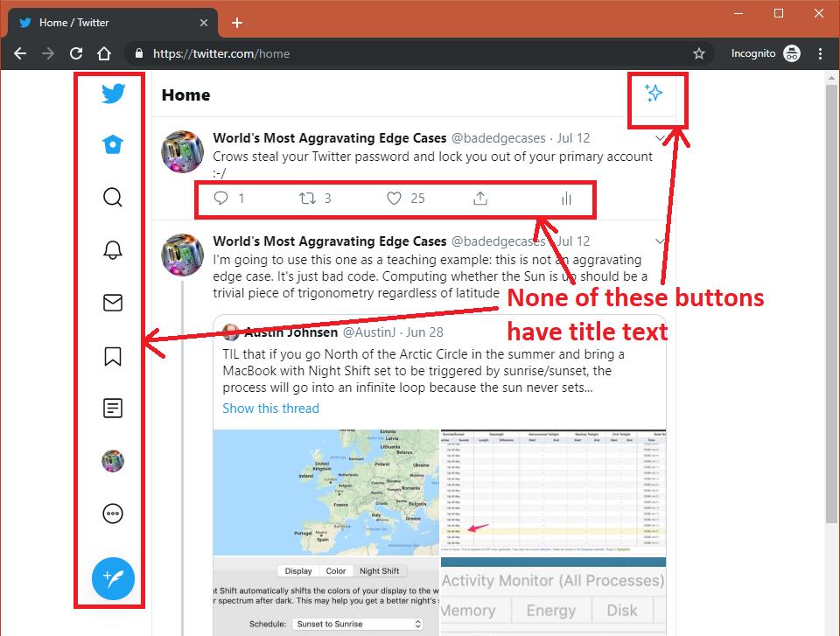Image resolution: width=840 pixels, height=636 pixels.
Task: Open Chrome three-dot menu
Action: click(820, 53)
